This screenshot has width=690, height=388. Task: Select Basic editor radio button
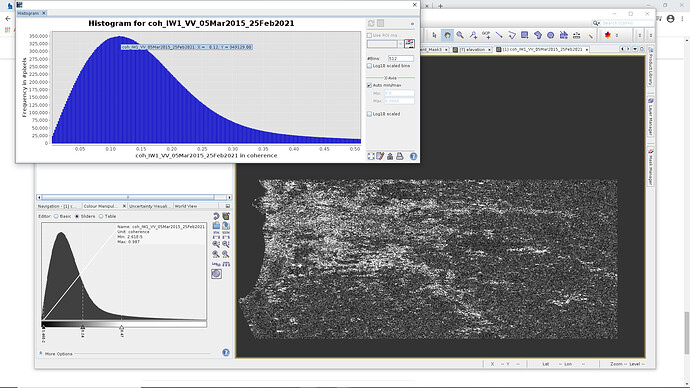pyautogui.click(x=56, y=216)
